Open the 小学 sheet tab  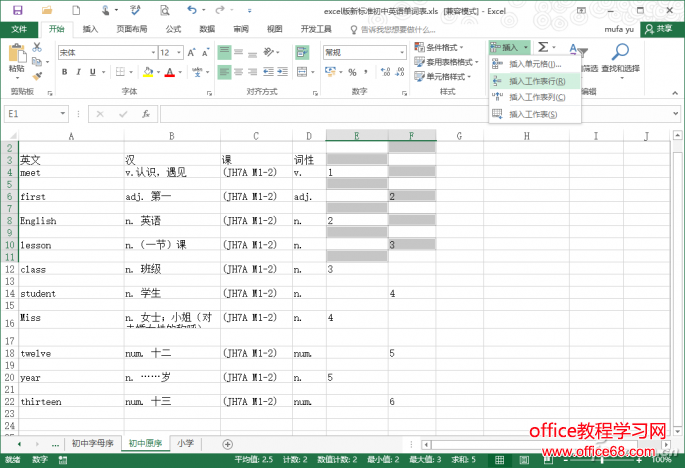point(185,443)
